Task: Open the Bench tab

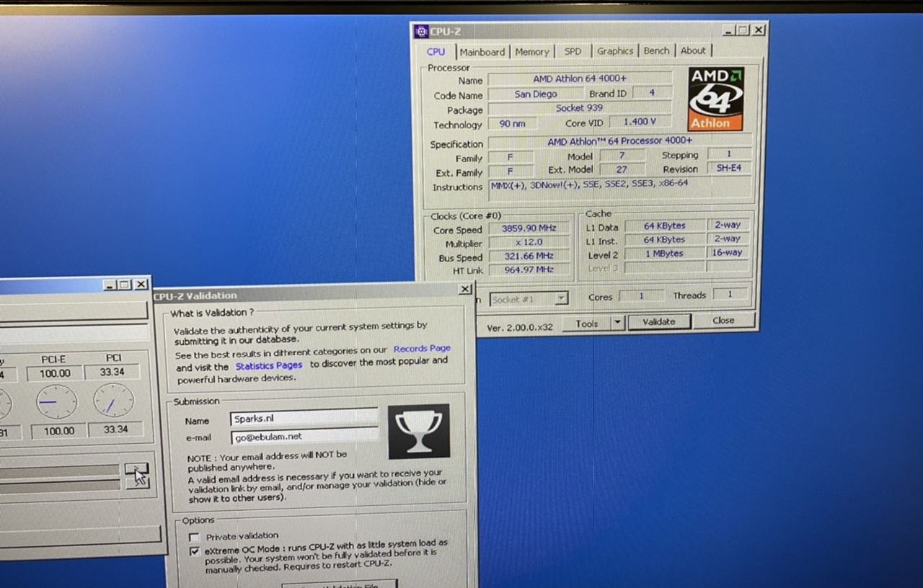Action: click(x=656, y=50)
